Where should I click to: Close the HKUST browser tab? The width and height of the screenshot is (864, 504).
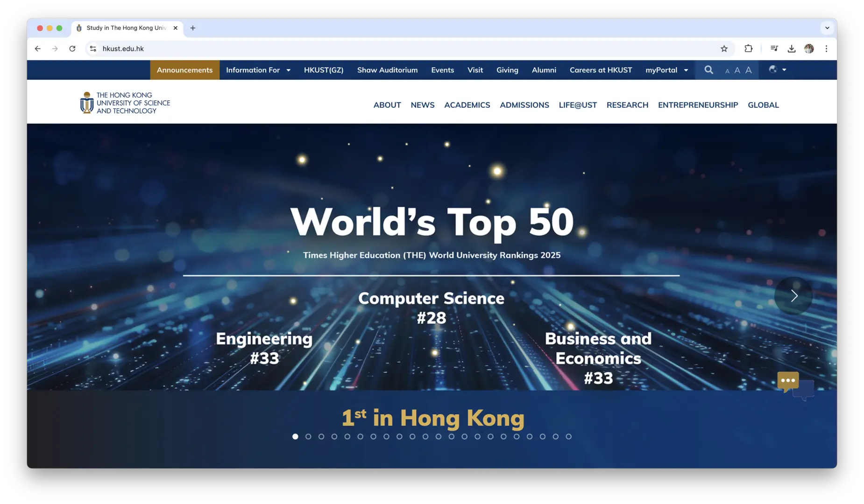pos(175,28)
